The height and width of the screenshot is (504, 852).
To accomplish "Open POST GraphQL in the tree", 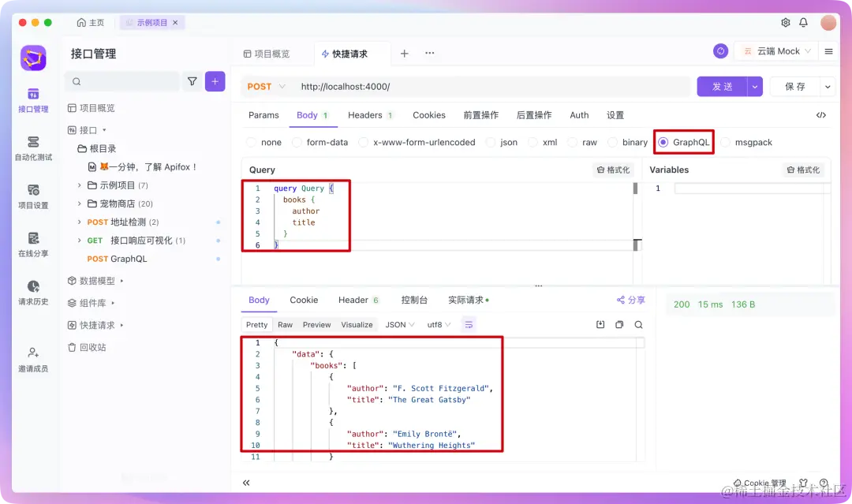I will 117,259.
